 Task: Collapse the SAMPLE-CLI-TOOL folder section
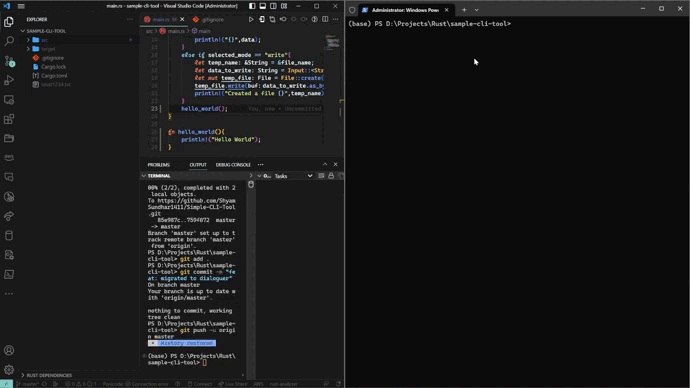(x=46, y=31)
